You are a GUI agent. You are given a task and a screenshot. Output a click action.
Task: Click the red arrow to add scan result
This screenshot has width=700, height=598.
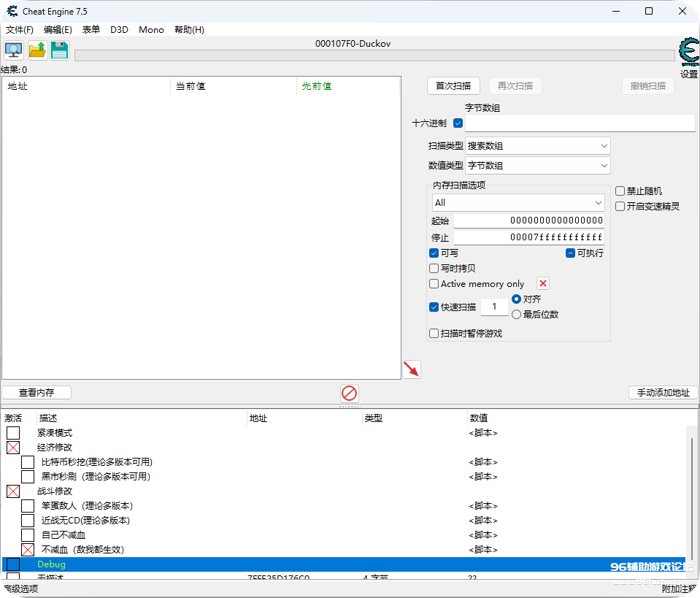(x=411, y=369)
